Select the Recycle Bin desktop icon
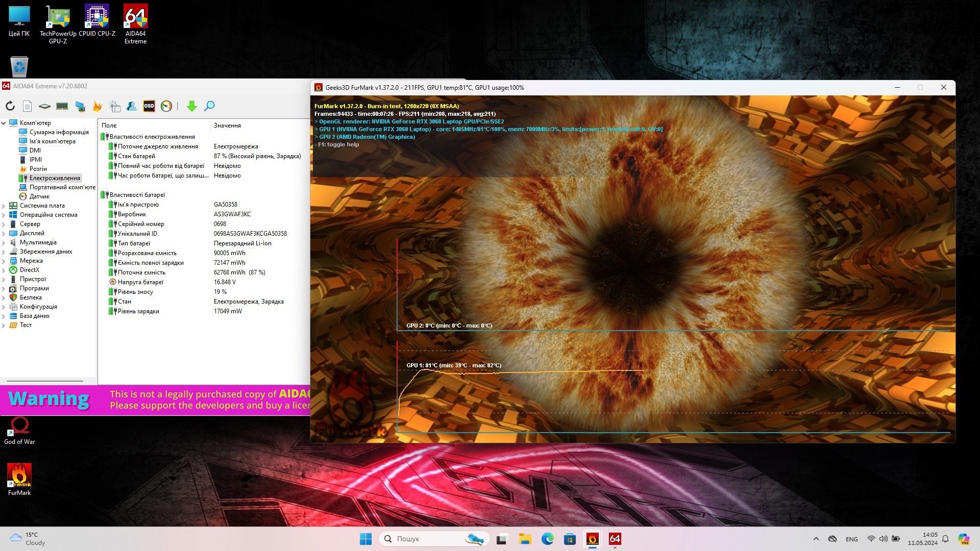Screen dimensions: 980x551 click(19, 66)
